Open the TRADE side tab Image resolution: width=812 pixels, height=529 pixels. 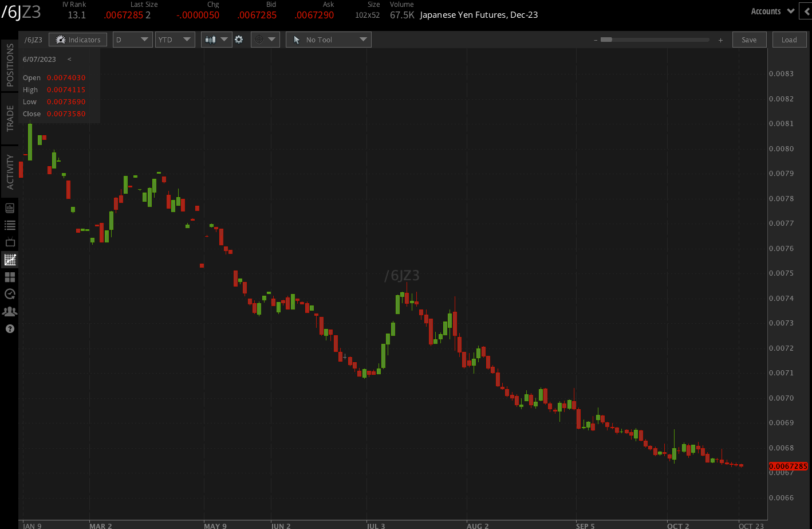[10, 119]
